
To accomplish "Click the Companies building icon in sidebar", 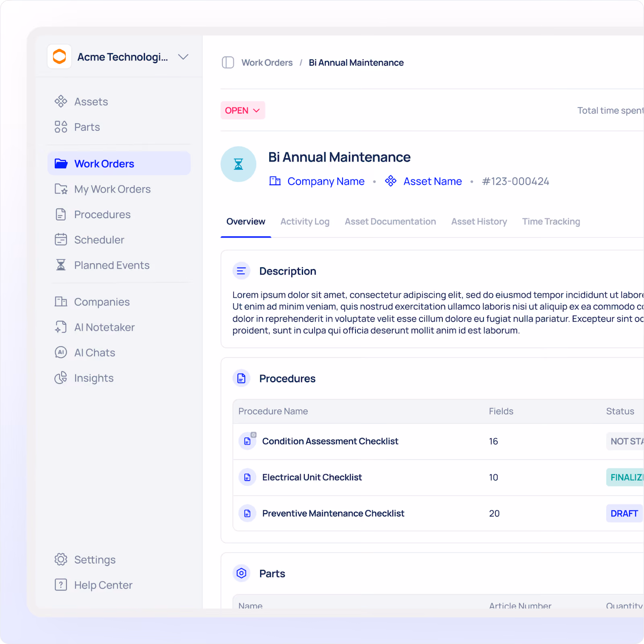I will tap(61, 301).
